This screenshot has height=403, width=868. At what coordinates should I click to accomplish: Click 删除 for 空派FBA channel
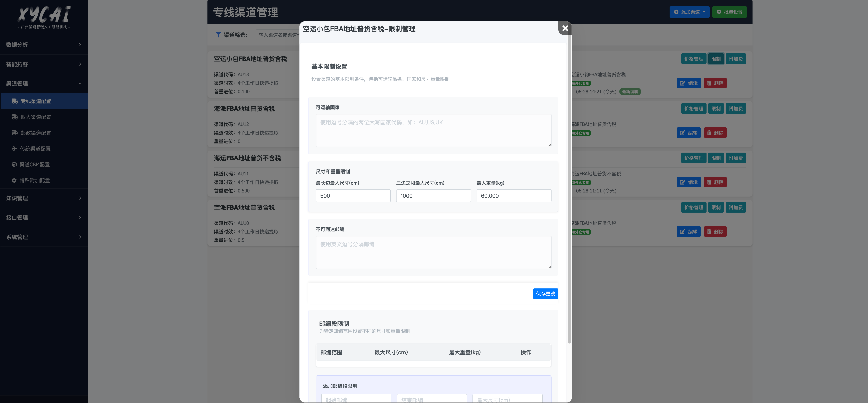point(715,232)
